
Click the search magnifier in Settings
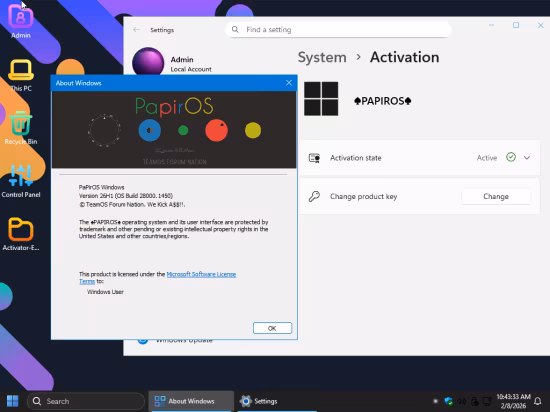pyautogui.click(x=235, y=29)
